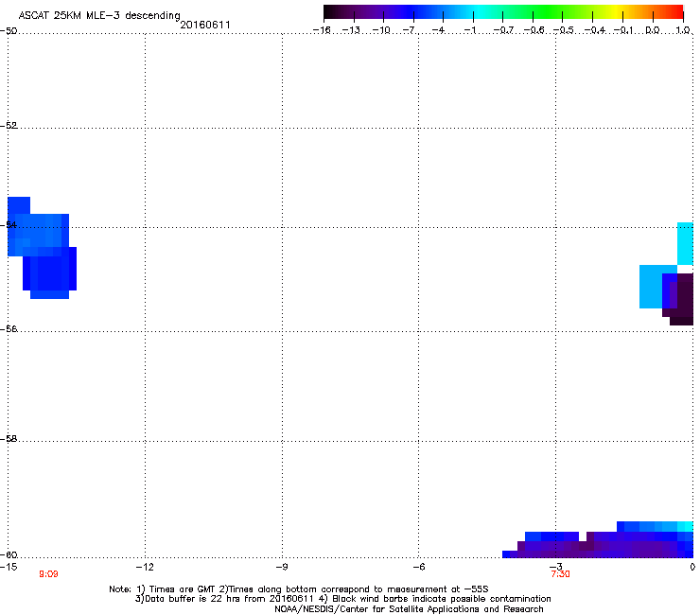Click latitude label -52 on left axis

(x=9, y=126)
